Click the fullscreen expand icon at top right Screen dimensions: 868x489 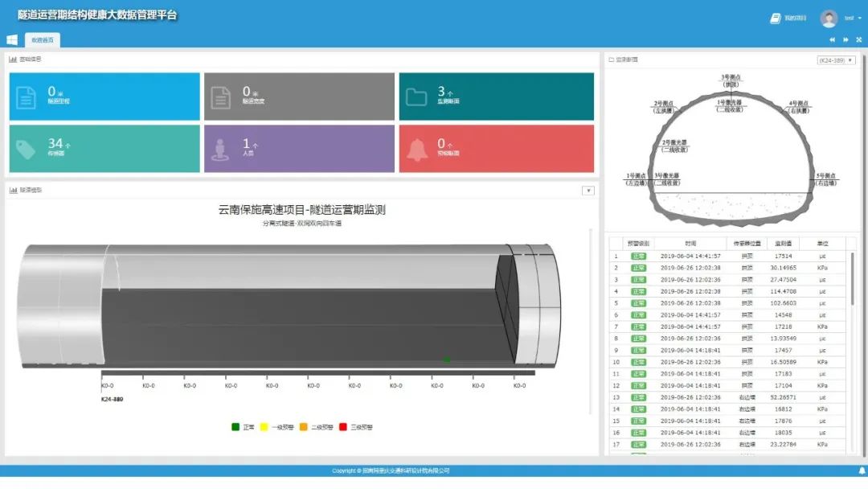(x=858, y=39)
